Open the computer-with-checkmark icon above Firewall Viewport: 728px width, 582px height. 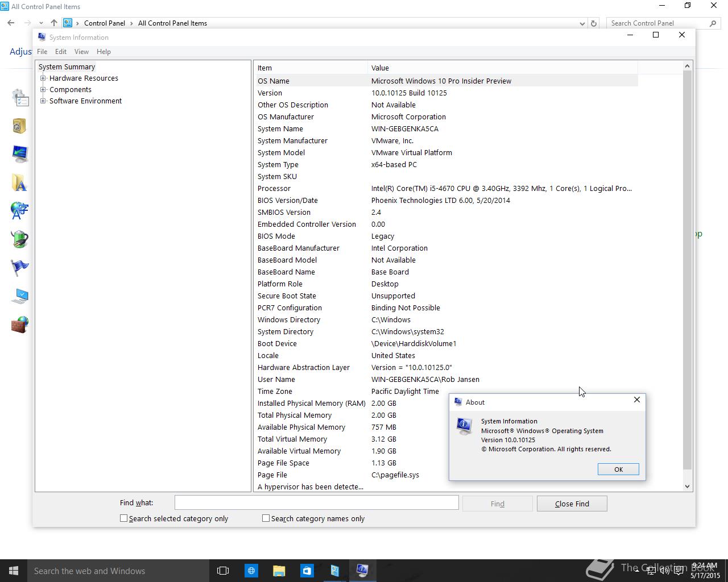click(x=20, y=296)
